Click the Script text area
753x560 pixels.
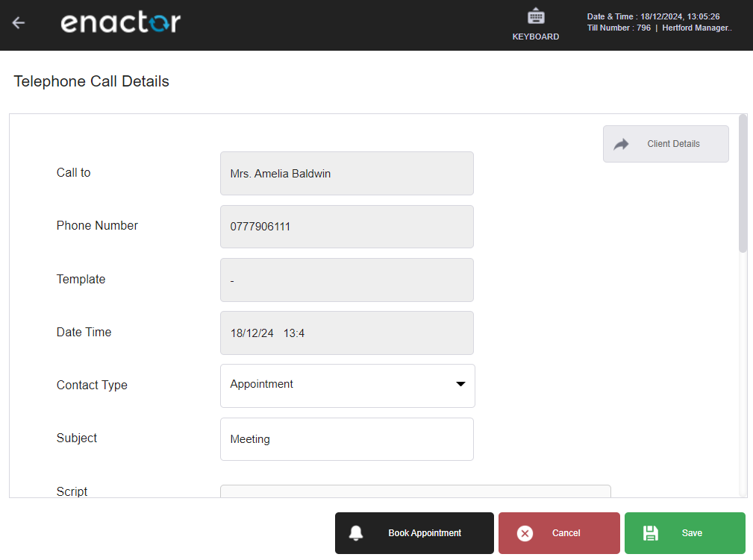pyautogui.click(x=416, y=491)
